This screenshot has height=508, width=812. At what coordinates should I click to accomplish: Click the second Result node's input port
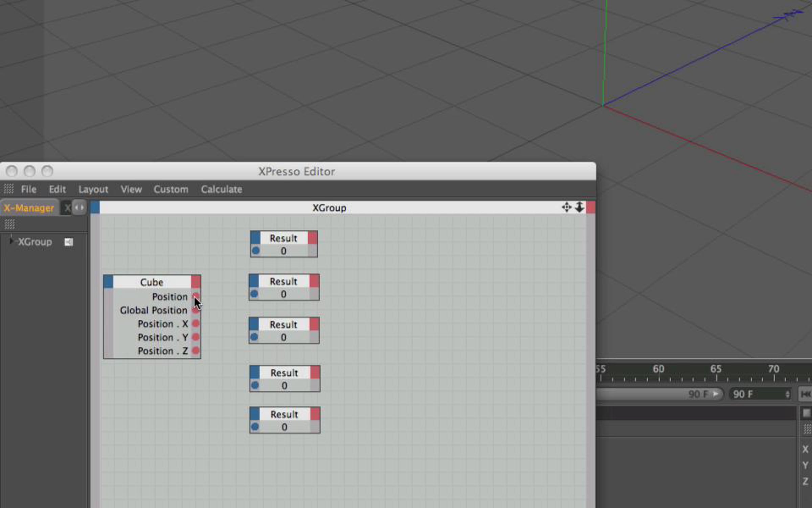254,294
